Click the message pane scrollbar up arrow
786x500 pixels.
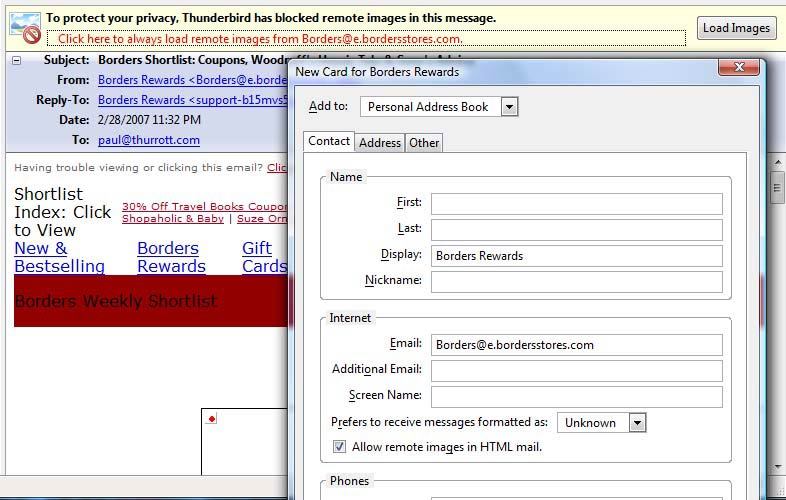777,162
